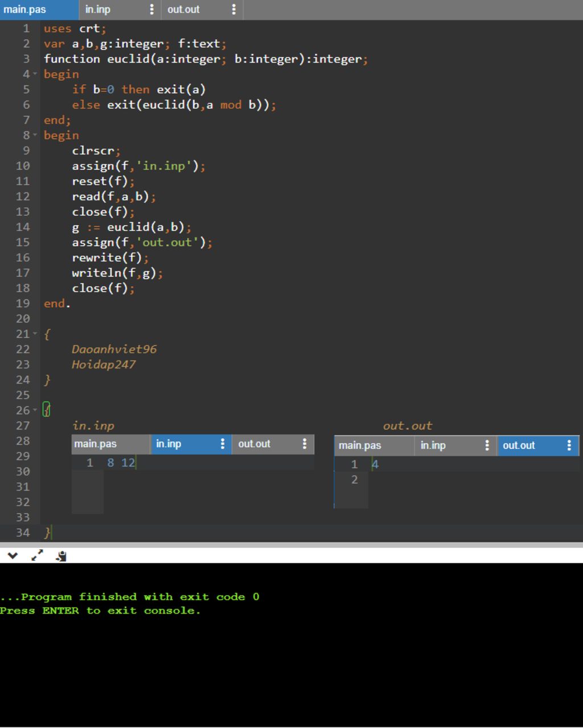
Task: Collapse the comment block at line 26
Action: click(35, 411)
